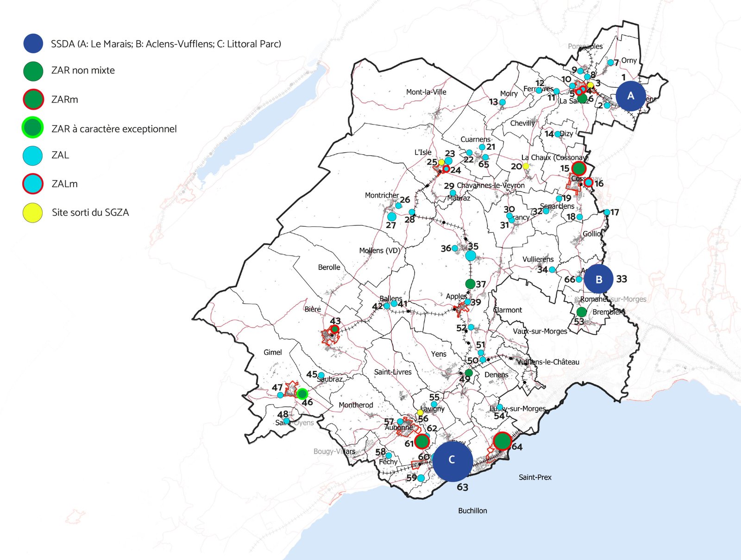The height and width of the screenshot is (560, 741).
Task: Click the bright-green-ringed marker numbered 46
Action: 302,394
